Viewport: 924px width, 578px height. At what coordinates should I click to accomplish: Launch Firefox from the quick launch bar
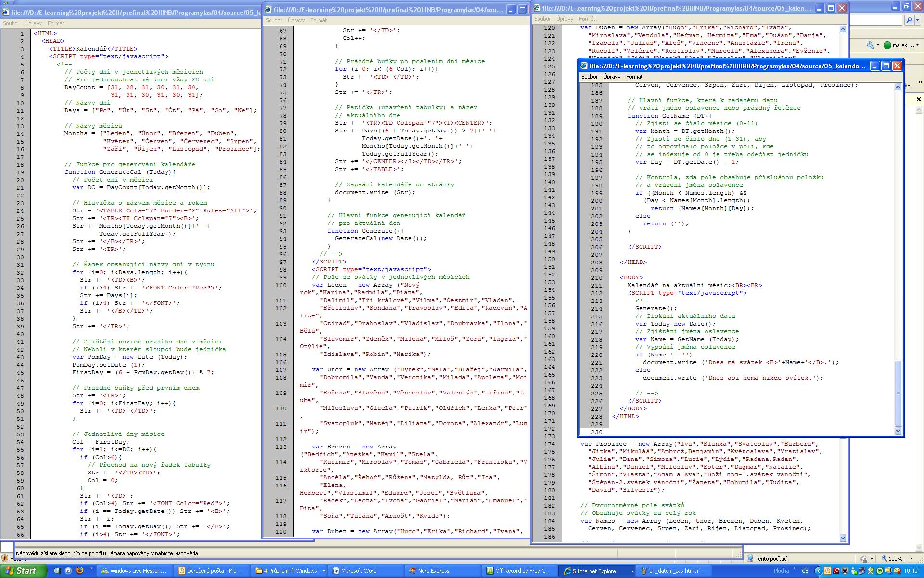tap(79, 570)
